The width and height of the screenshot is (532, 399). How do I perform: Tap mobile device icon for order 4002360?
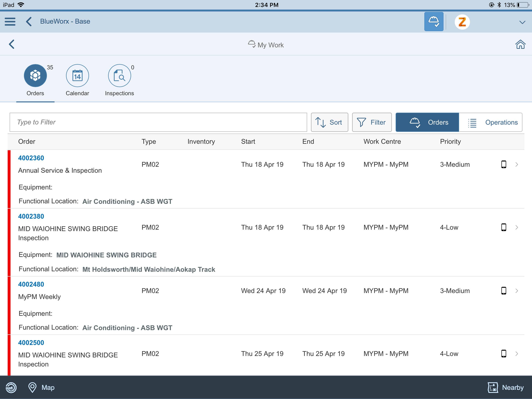pos(503,164)
